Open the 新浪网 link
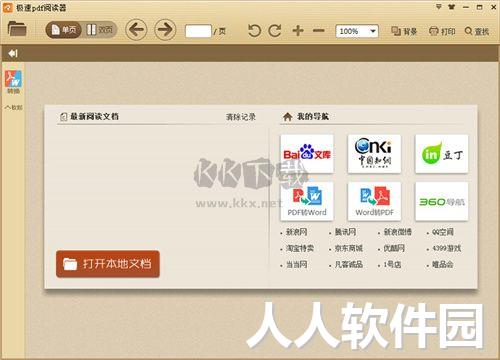The height and width of the screenshot is (360, 500). pyautogui.click(x=296, y=232)
